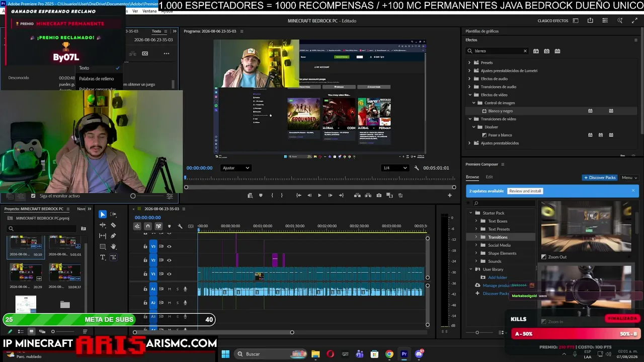Create new bin from search query
Screen dimensions: 644x362
(x=84, y=229)
